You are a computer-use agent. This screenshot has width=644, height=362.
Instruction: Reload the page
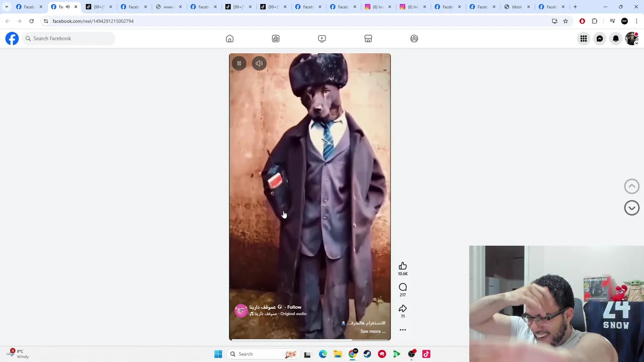coord(31,21)
